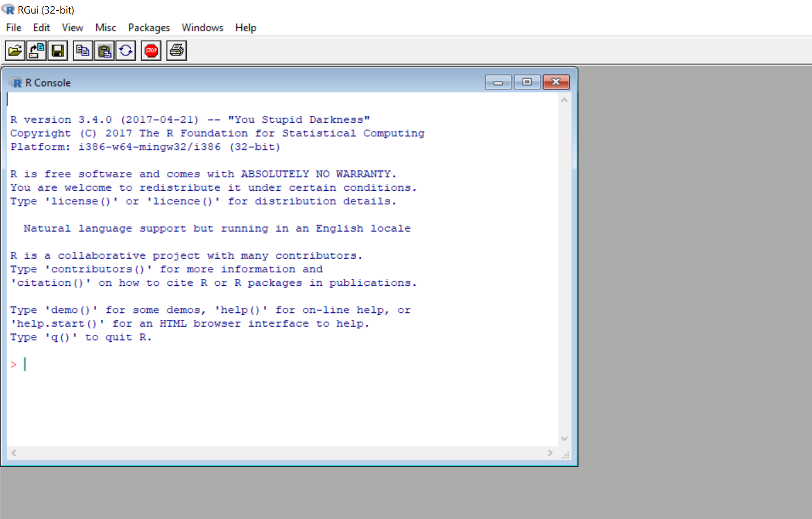Click the Paste clipboard icon
The image size is (812, 519).
pyautogui.click(x=104, y=51)
